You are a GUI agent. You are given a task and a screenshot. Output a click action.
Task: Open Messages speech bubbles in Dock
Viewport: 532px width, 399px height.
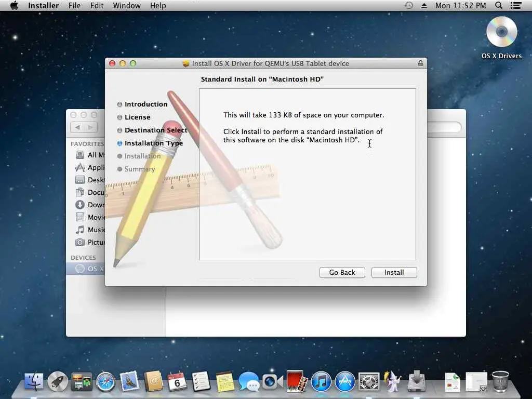[249, 381]
